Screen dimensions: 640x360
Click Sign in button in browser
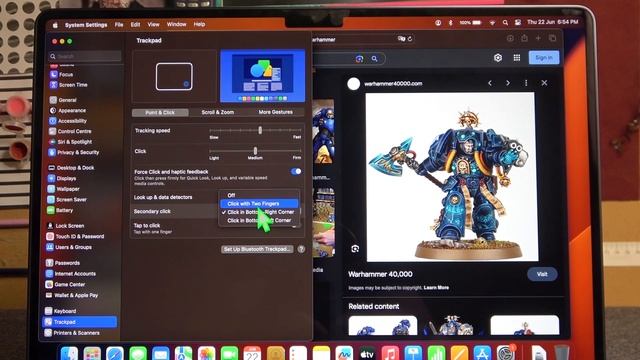544,58
